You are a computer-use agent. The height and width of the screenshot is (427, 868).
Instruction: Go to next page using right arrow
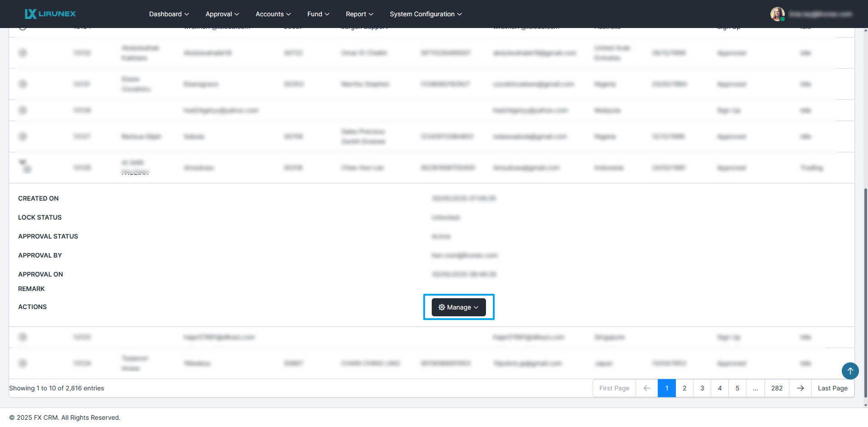click(800, 388)
